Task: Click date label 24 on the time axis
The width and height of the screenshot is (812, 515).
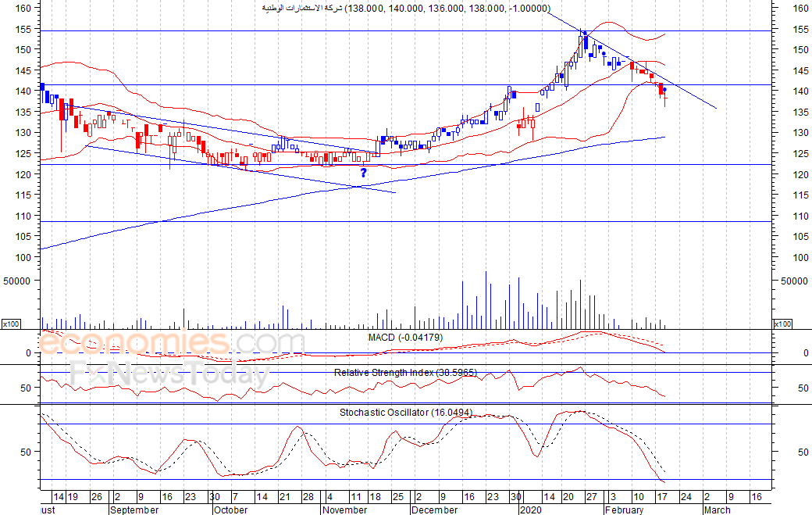Action: tap(686, 497)
